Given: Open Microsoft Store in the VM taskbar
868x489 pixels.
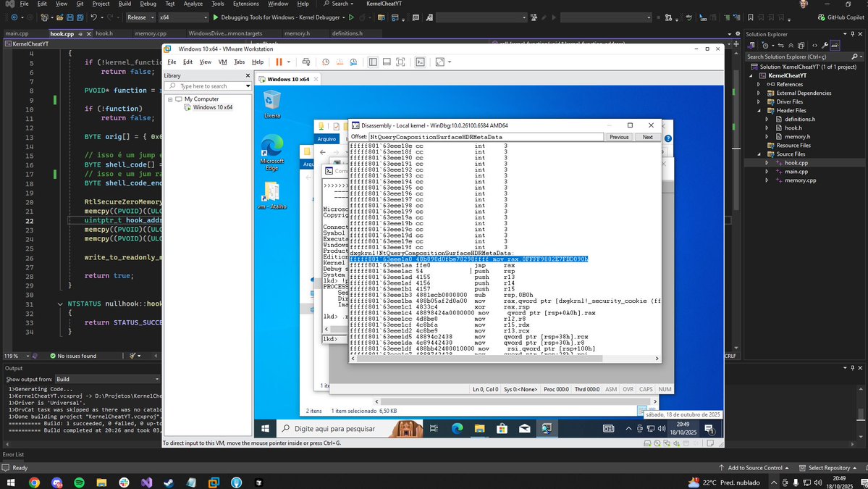Looking at the screenshot, I should (502, 429).
